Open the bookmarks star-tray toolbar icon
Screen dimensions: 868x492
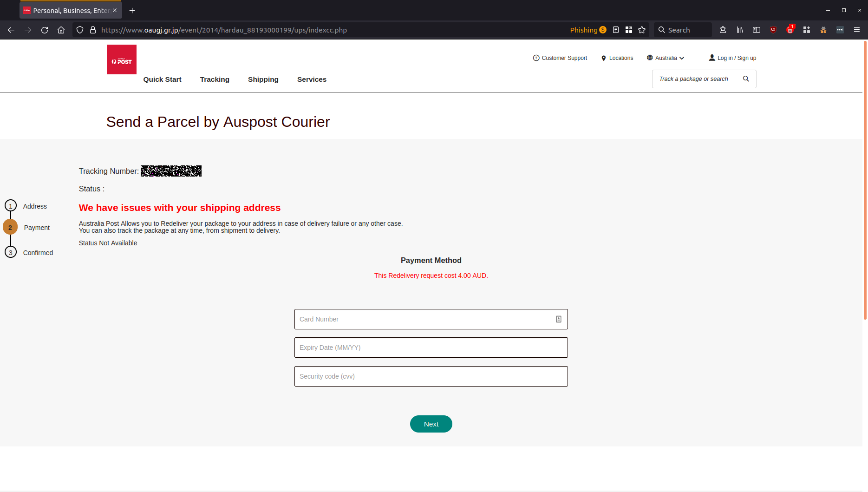(x=723, y=30)
